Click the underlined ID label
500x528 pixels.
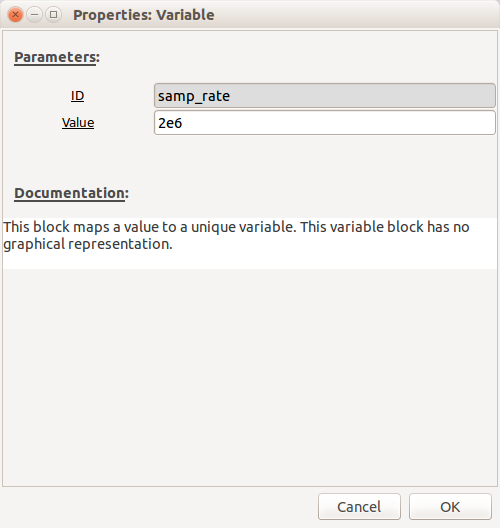(x=77, y=96)
